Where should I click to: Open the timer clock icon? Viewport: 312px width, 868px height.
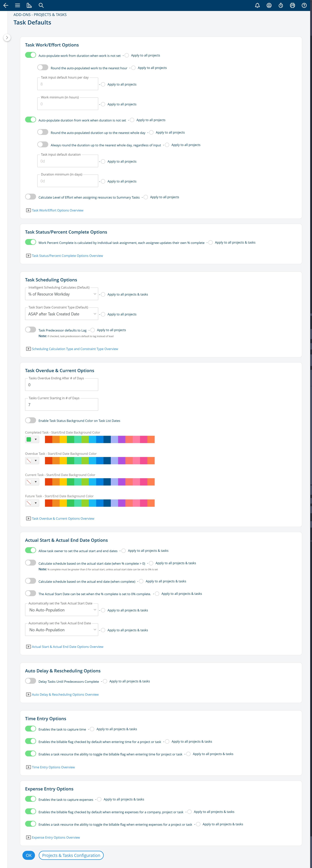(x=281, y=5)
